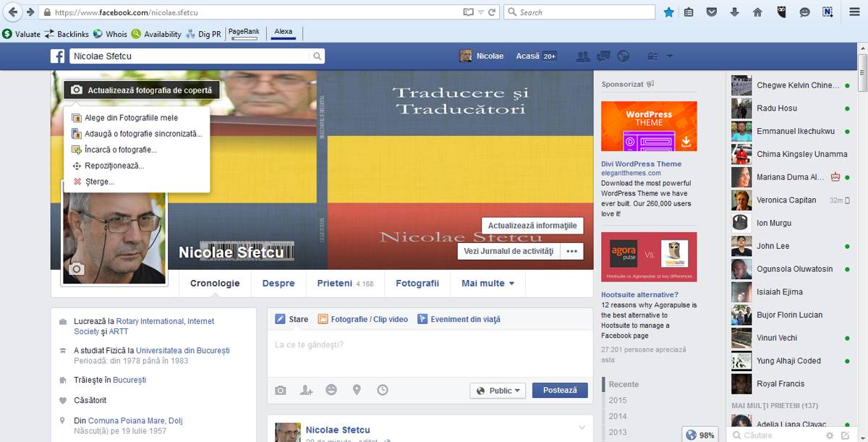Open the account menu dropdown arrow
Image resolution: width=868 pixels, height=442 pixels.
coord(670,56)
